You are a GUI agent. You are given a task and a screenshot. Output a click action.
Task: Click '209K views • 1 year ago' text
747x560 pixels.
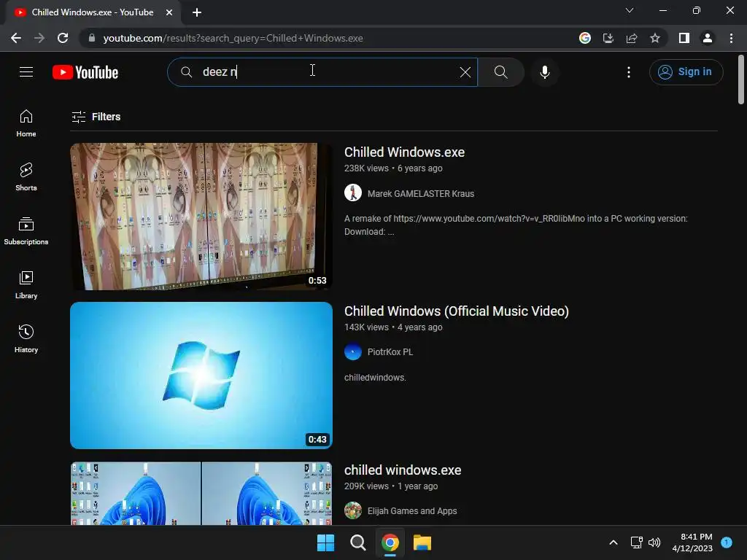[391, 486]
